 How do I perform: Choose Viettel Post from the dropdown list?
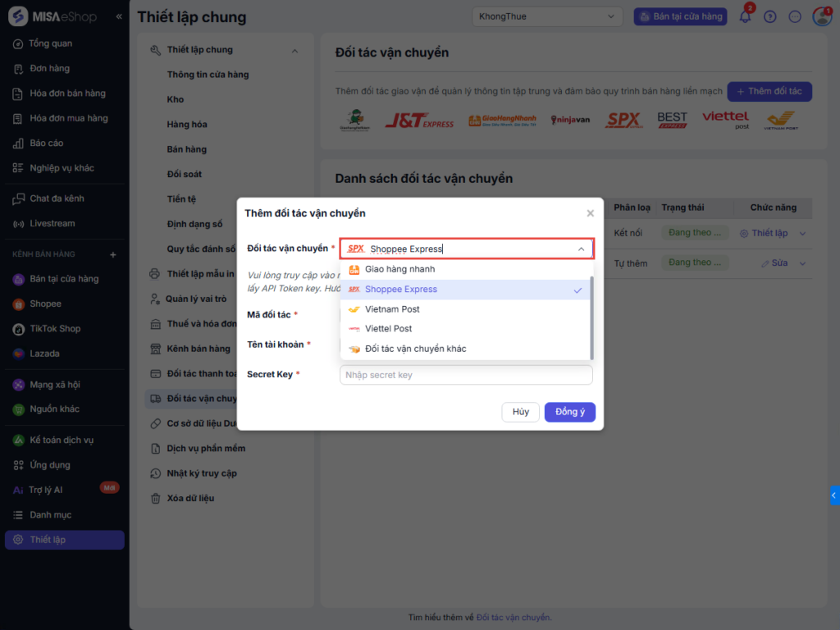click(x=465, y=329)
